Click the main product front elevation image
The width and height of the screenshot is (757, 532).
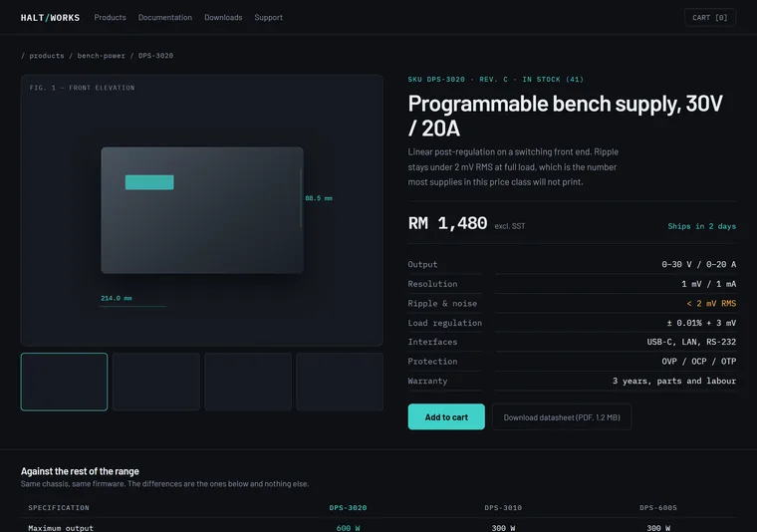(202, 210)
